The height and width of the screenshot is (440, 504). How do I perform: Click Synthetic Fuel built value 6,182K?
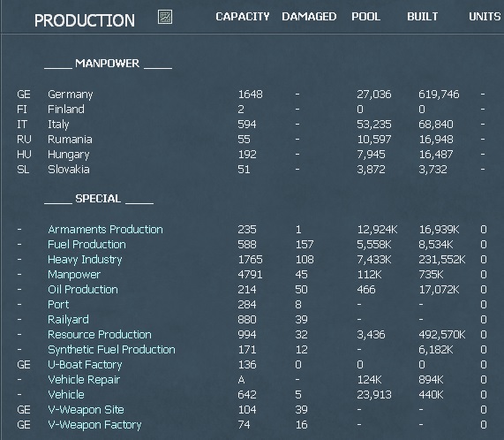436,350
